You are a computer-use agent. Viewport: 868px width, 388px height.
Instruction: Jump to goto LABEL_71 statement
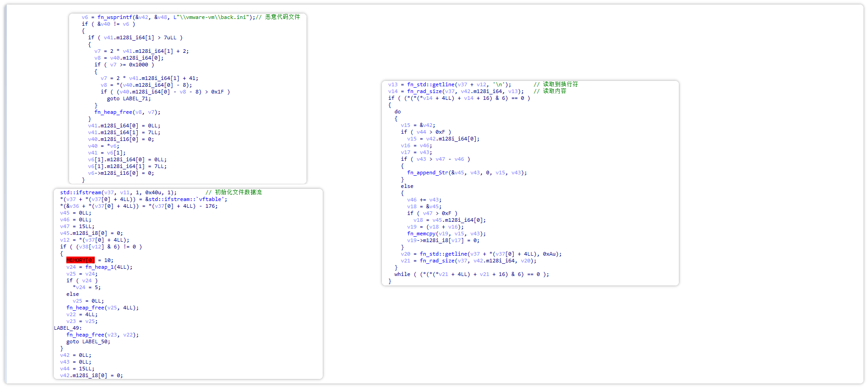pos(129,98)
